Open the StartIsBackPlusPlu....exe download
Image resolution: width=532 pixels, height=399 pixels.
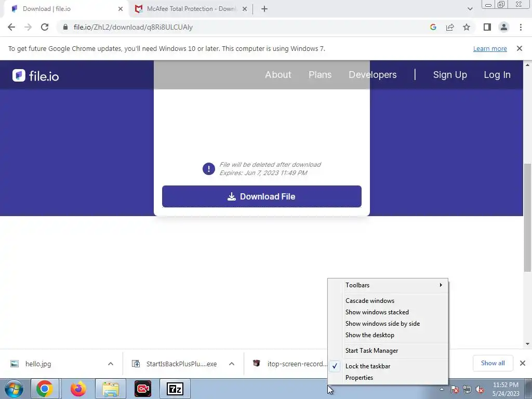tap(175, 364)
